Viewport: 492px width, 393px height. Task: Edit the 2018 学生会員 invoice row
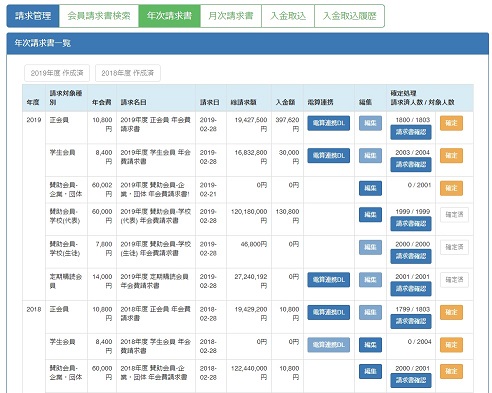click(x=370, y=345)
